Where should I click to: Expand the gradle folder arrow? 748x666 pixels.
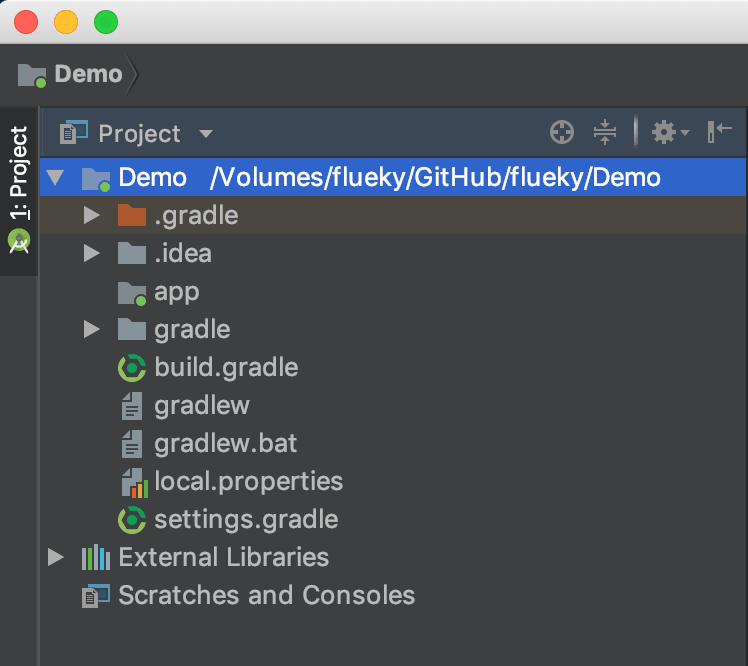click(92, 330)
